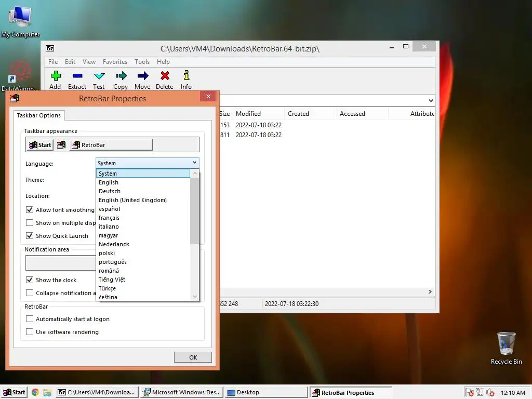Select the Taskbar Options tab
This screenshot has width=532, height=399.
pyautogui.click(x=38, y=115)
